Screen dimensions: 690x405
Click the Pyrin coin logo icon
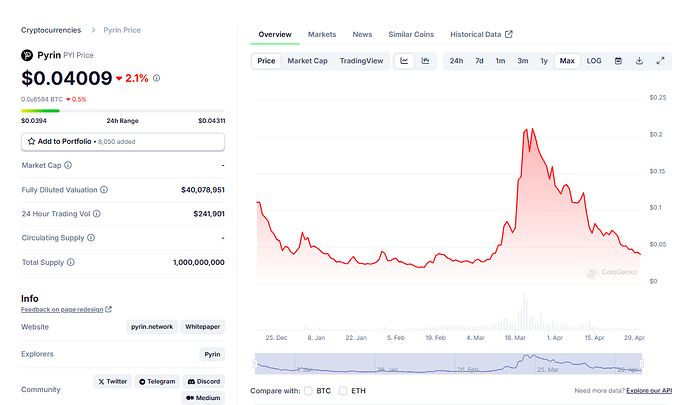coord(27,55)
